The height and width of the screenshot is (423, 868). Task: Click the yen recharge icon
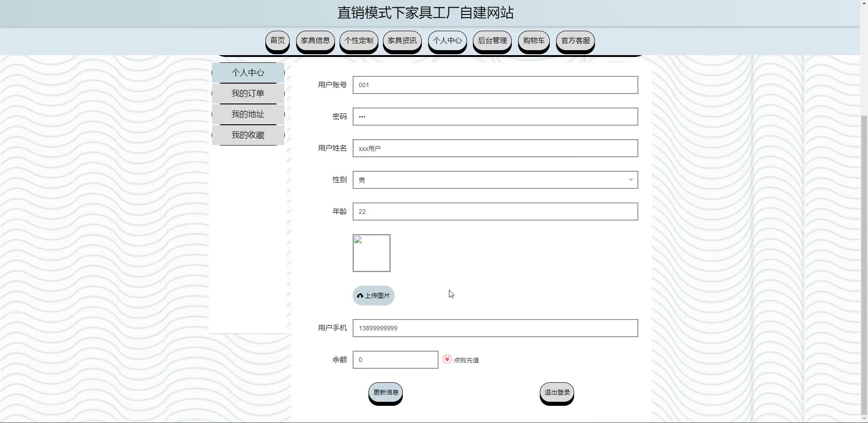click(447, 359)
